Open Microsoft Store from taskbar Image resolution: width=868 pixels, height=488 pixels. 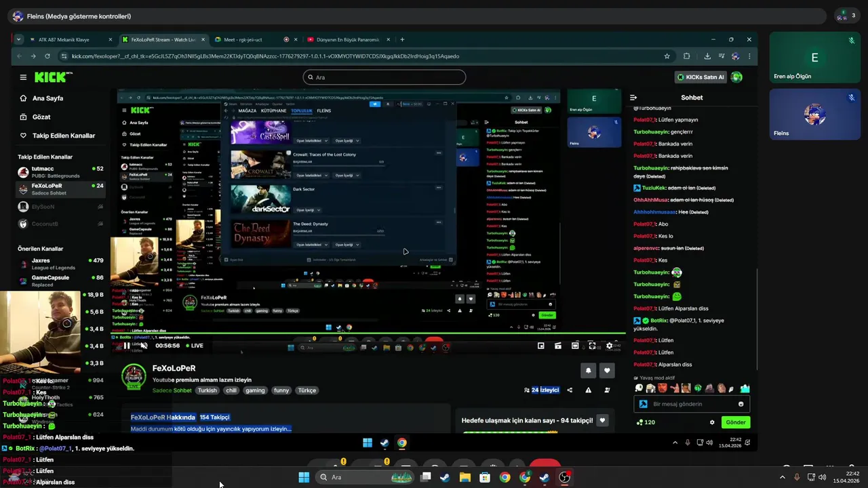pyautogui.click(x=485, y=477)
